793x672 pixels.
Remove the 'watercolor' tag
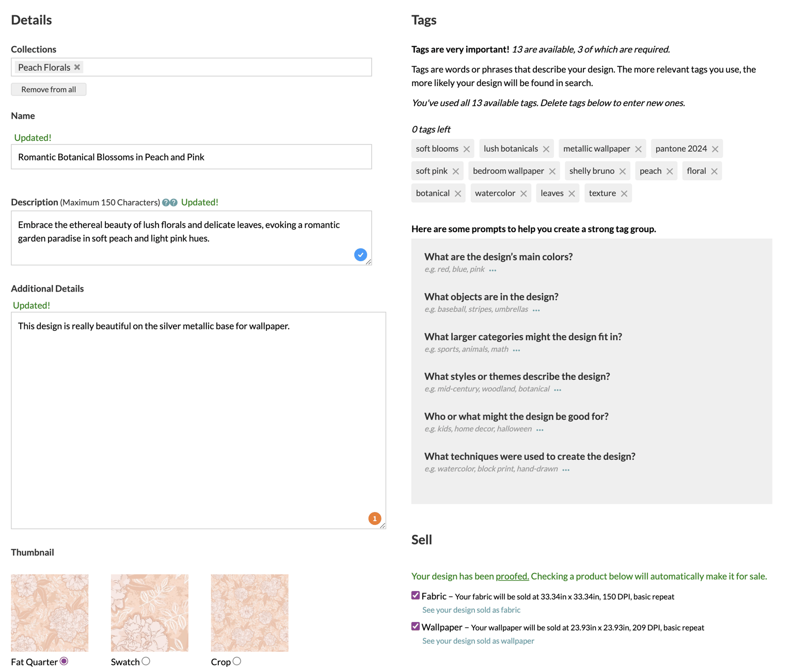(x=524, y=194)
